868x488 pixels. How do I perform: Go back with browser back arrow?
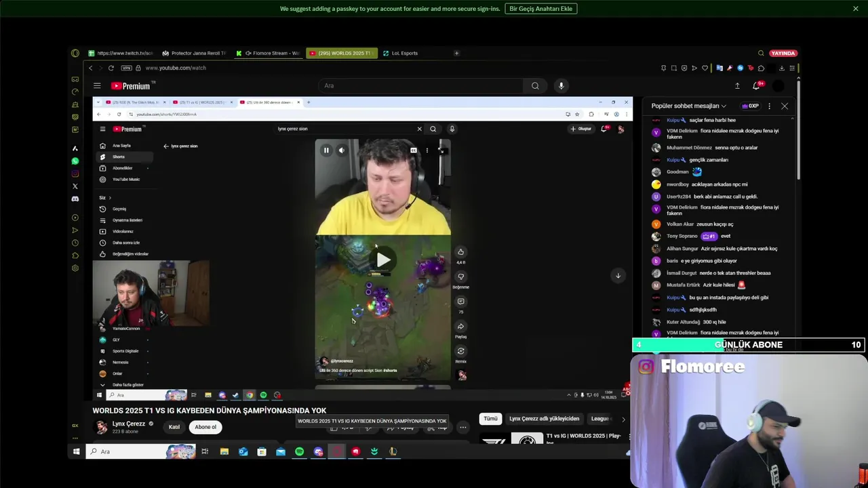[90, 68]
